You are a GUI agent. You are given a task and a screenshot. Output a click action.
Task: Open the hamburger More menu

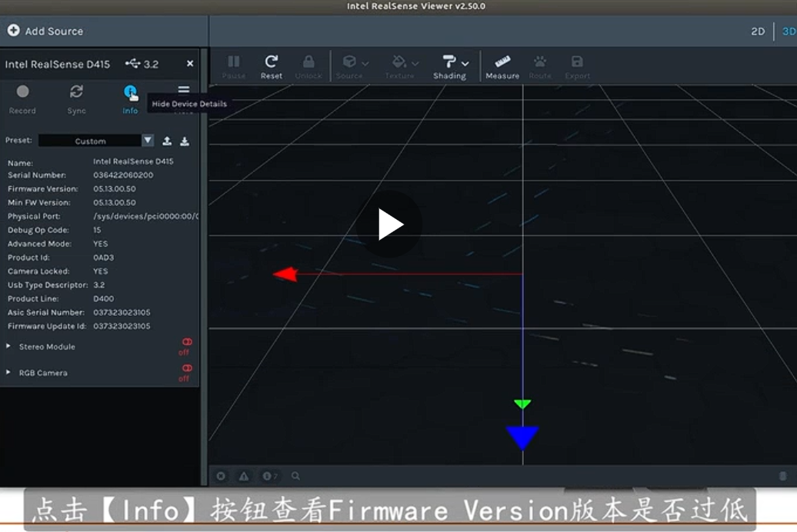point(184,90)
